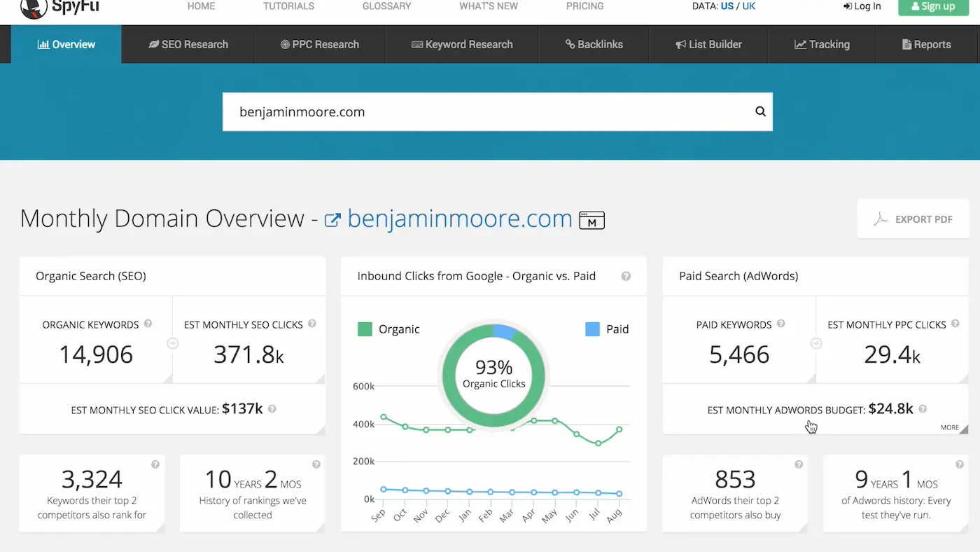This screenshot has width=980, height=552.
Task: Click the question mark on Inbound Clicks panel
Action: tap(626, 276)
